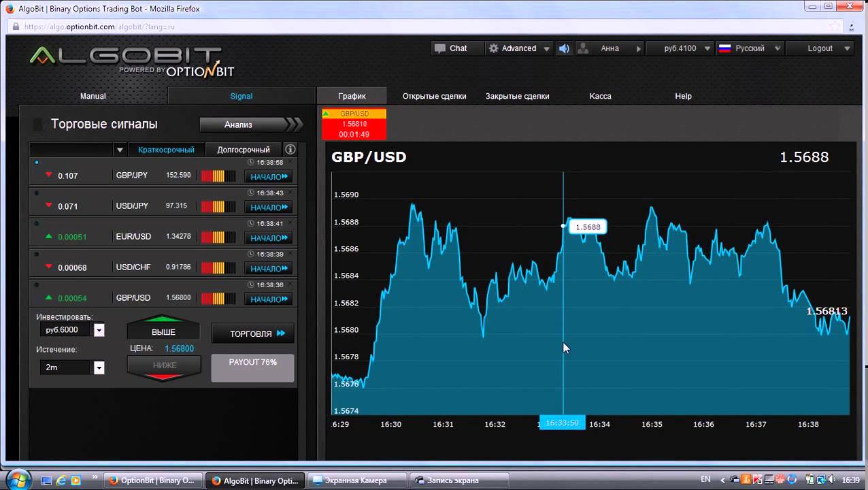Launch Internet Explorer from quick launch

pos(61,480)
